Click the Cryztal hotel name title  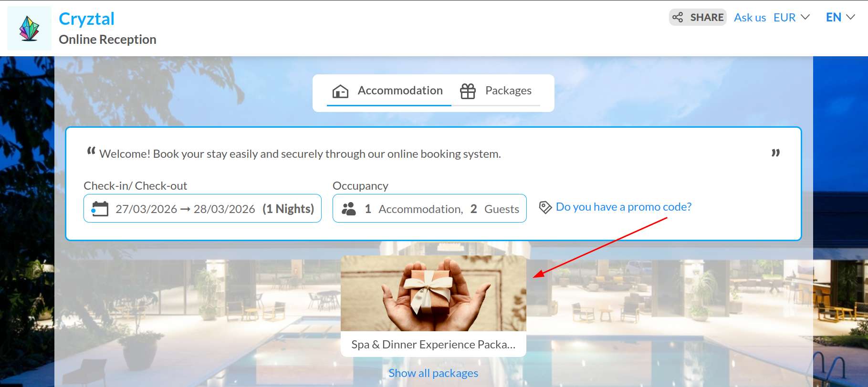click(86, 19)
